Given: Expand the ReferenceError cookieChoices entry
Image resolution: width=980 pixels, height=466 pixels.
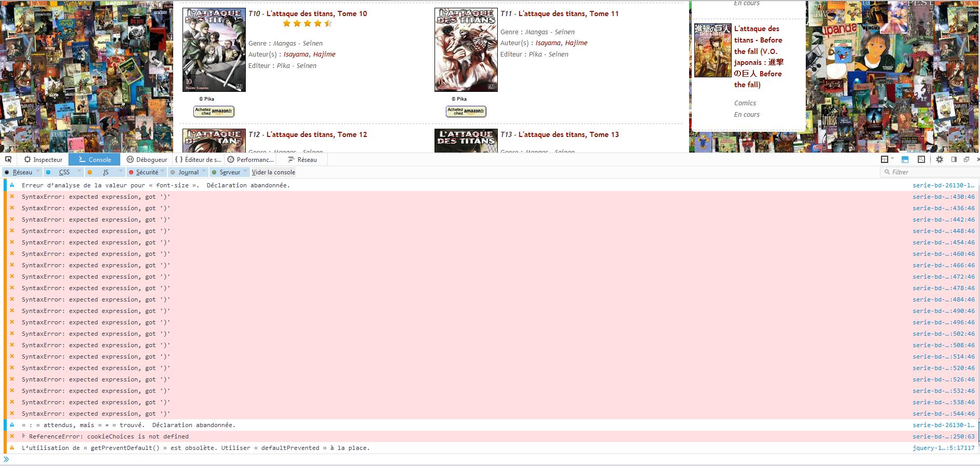Looking at the screenshot, I should [x=24, y=436].
